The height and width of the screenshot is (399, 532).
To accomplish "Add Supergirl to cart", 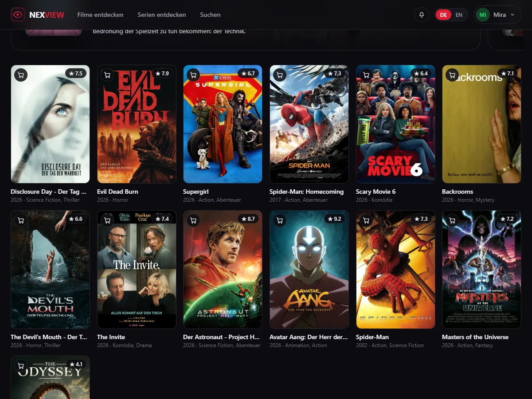I will pos(193,75).
